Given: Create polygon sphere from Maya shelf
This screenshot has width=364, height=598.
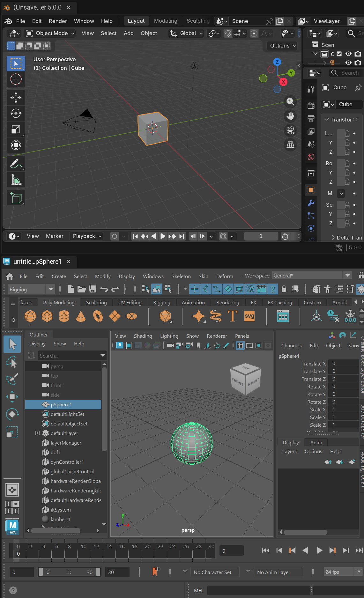Looking at the screenshot, I should coord(30,316).
